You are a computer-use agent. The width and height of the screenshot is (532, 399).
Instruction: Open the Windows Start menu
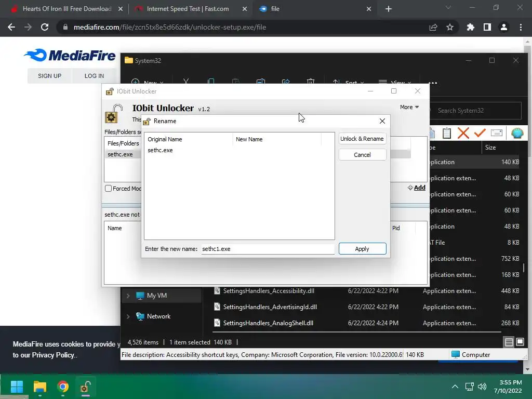pos(17,387)
